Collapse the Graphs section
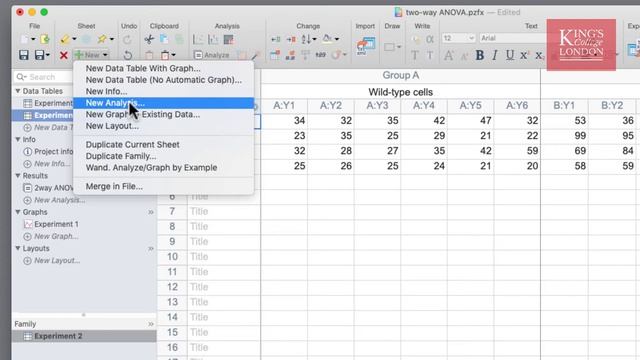This screenshot has width=640, height=360. click(18, 212)
